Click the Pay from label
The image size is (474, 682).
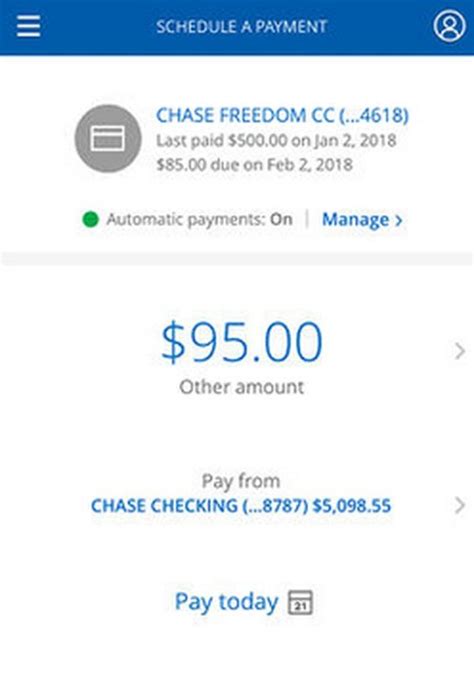(x=241, y=481)
